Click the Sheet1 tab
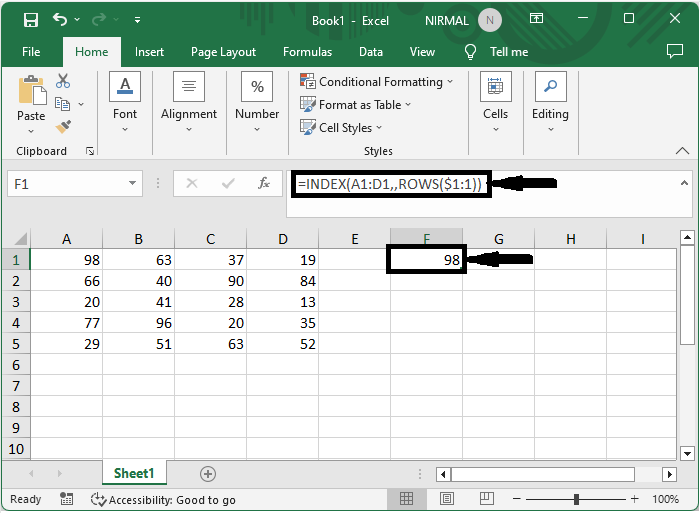700x513 pixels. 134,473
